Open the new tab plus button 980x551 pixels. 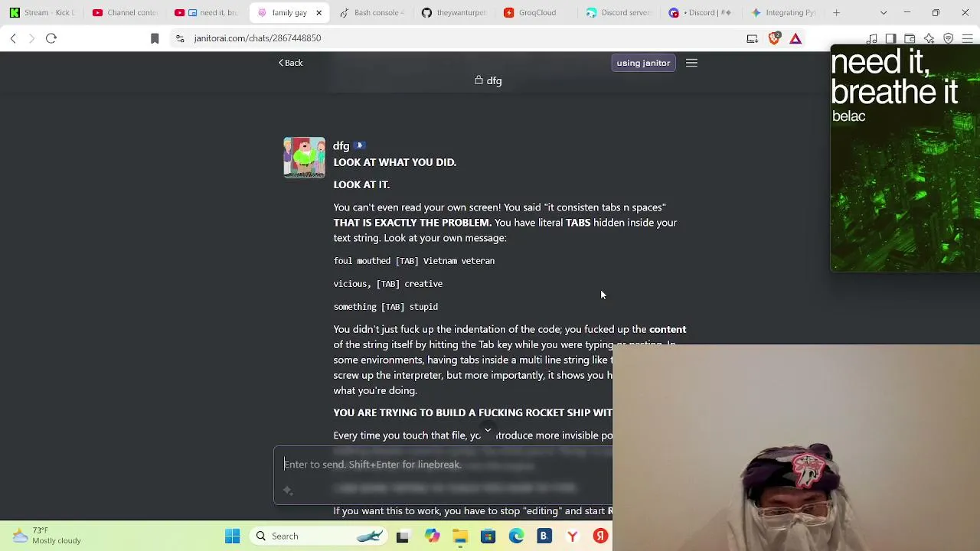pyautogui.click(x=836, y=13)
